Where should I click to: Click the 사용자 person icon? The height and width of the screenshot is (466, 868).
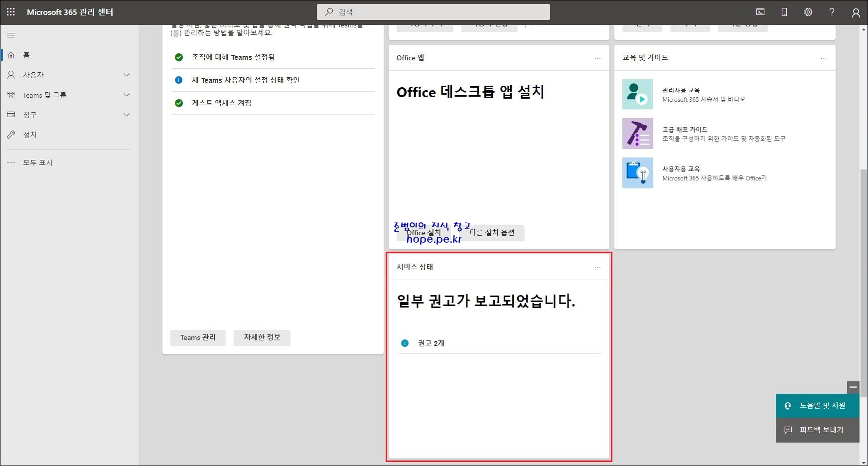pos(11,75)
